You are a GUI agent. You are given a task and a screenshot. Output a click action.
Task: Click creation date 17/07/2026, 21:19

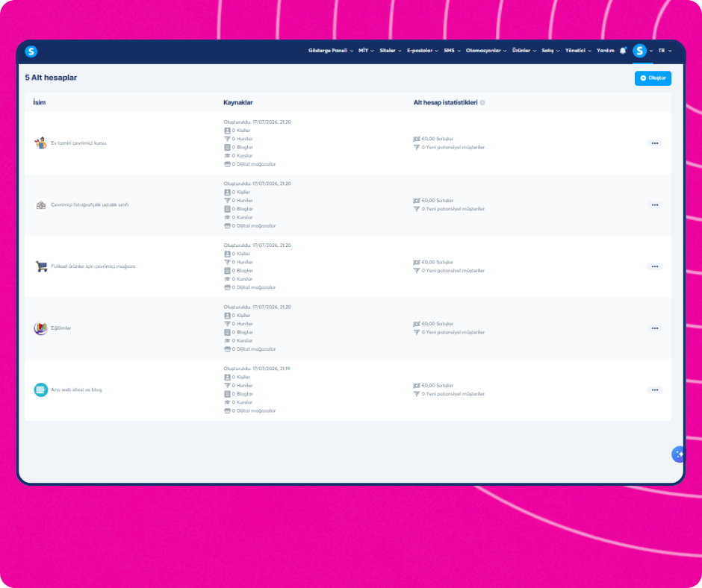pyautogui.click(x=257, y=369)
